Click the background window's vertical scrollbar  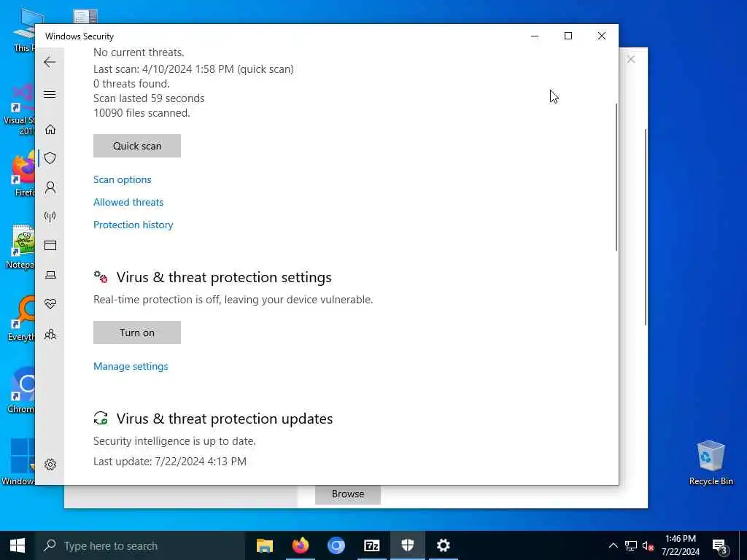[x=646, y=227]
